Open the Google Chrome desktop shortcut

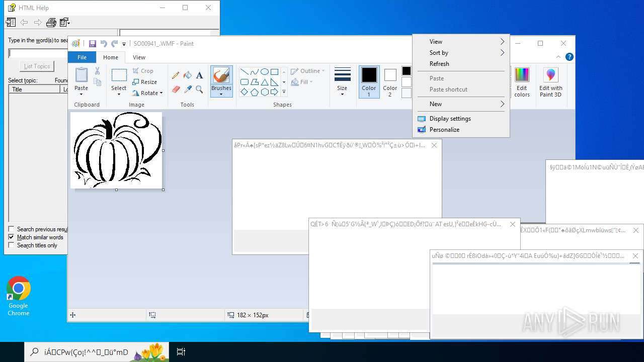pos(18,297)
